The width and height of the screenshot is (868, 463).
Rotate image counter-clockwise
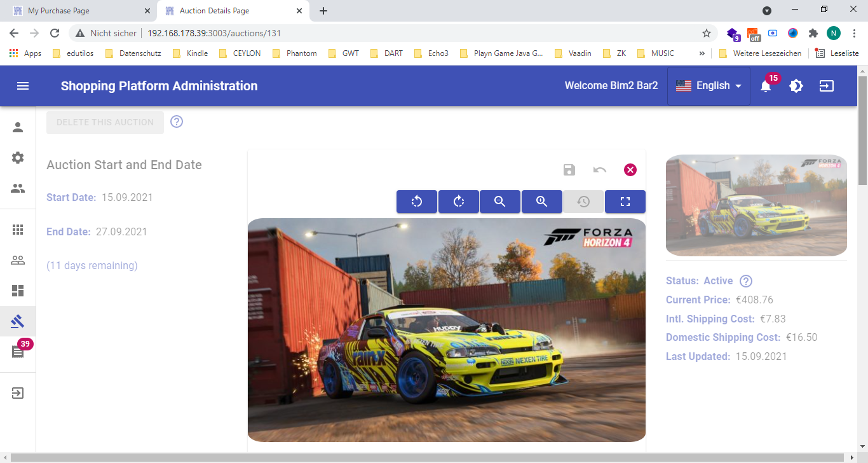417,202
